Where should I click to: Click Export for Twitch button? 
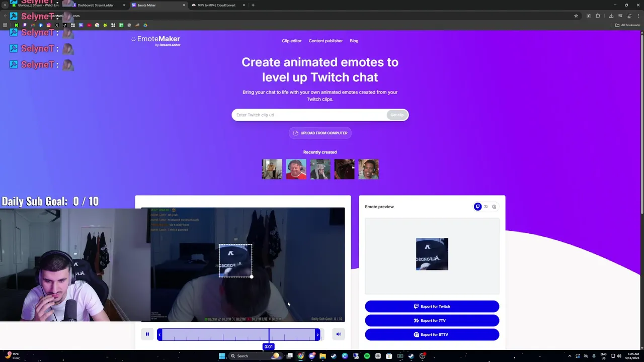(432, 306)
